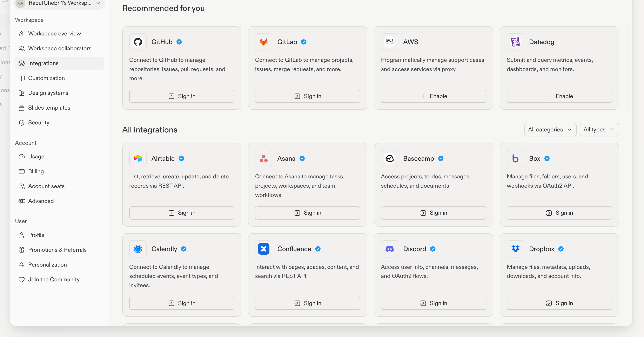This screenshot has width=644, height=337.
Task: Open the All types dropdown
Action: click(x=599, y=129)
